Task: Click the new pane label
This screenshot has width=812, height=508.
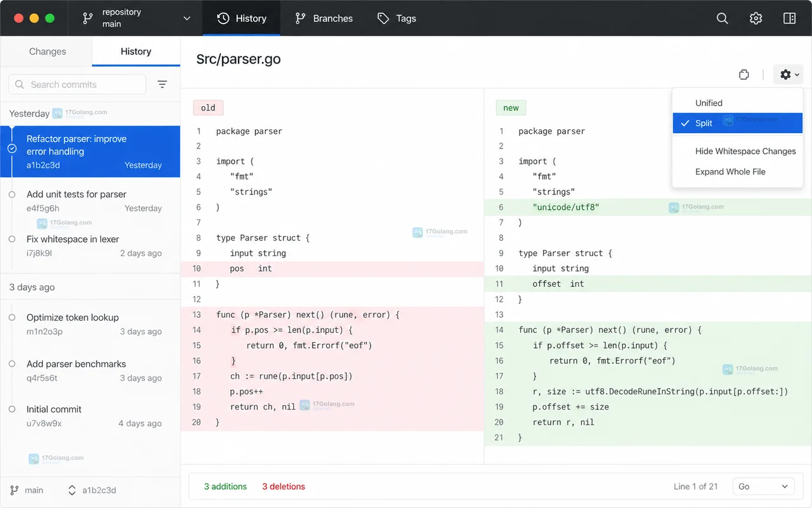Action: tap(511, 108)
